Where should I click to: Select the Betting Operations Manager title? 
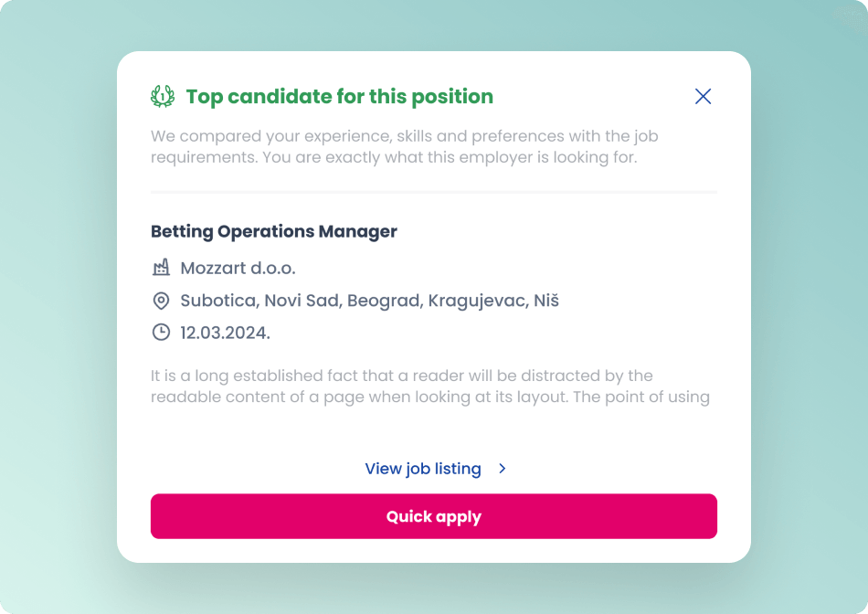tap(274, 231)
